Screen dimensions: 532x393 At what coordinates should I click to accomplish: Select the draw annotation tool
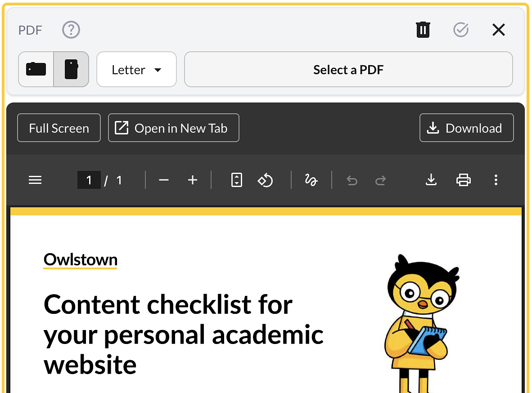(311, 180)
